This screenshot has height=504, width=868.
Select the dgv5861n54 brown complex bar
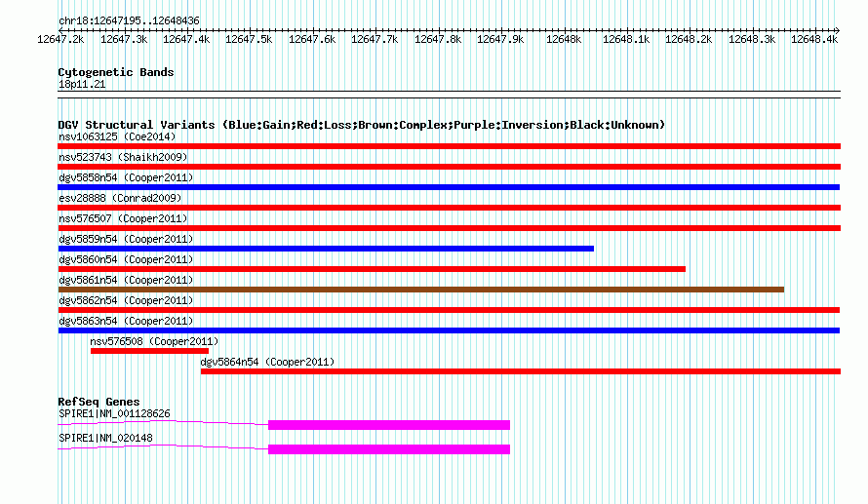(x=421, y=290)
